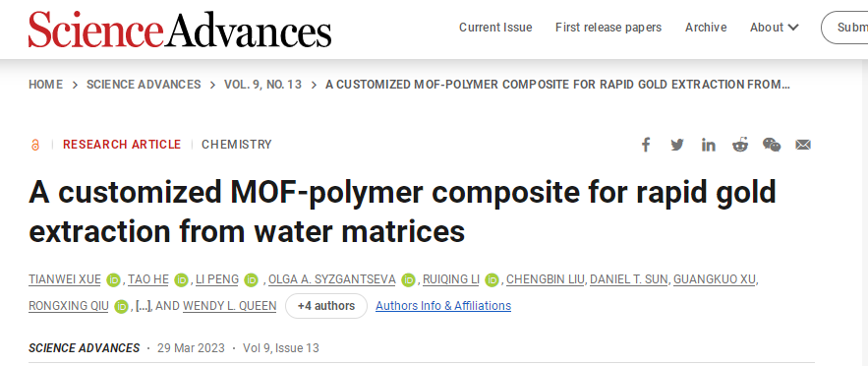Viewport: 868px width, 366px height.
Task: Open Authors Info & Affiliations link
Action: [x=443, y=306]
